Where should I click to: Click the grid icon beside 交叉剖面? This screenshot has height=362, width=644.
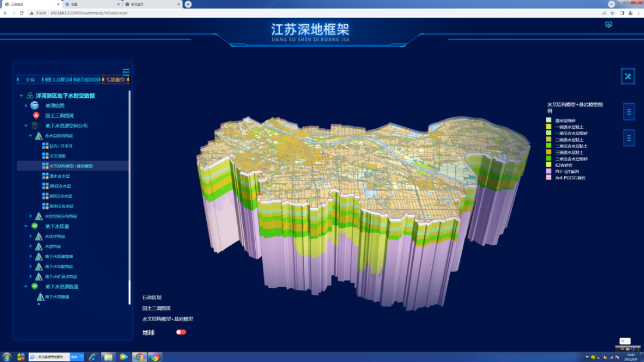[45, 156]
